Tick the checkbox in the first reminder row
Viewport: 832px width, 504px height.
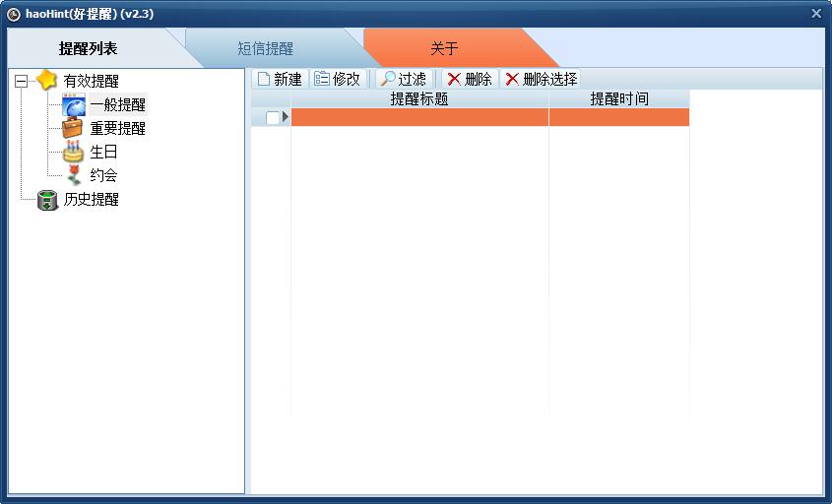(x=273, y=118)
